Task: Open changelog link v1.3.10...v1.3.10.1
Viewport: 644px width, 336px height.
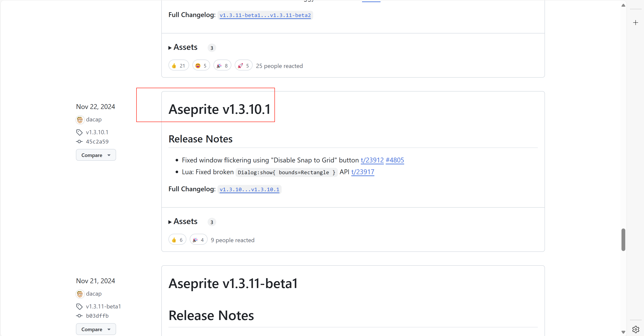Action: pos(249,190)
